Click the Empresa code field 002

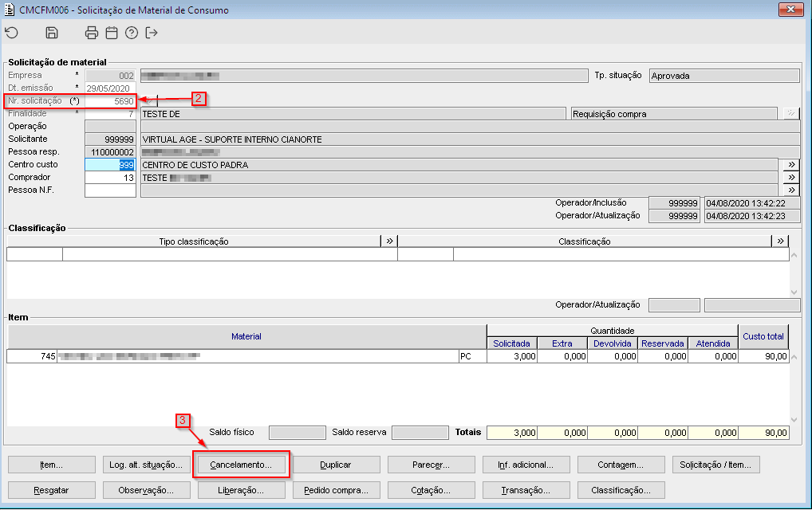(110, 76)
